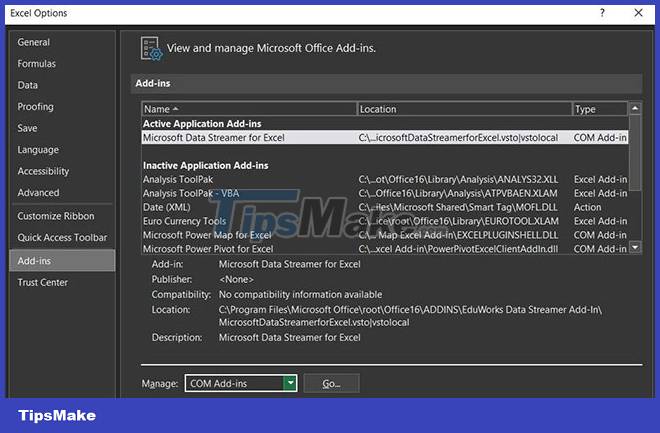Go to Customize Ribbon settings

point(56,216)
